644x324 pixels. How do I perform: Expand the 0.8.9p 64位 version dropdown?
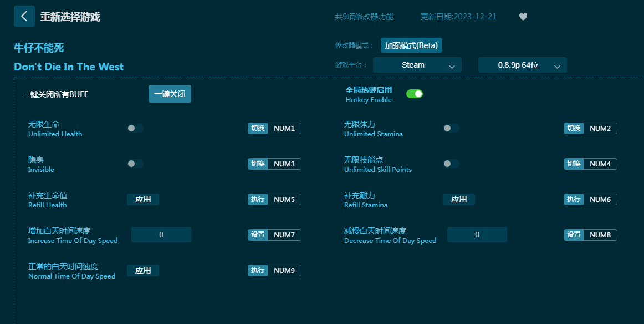[522, 65]
